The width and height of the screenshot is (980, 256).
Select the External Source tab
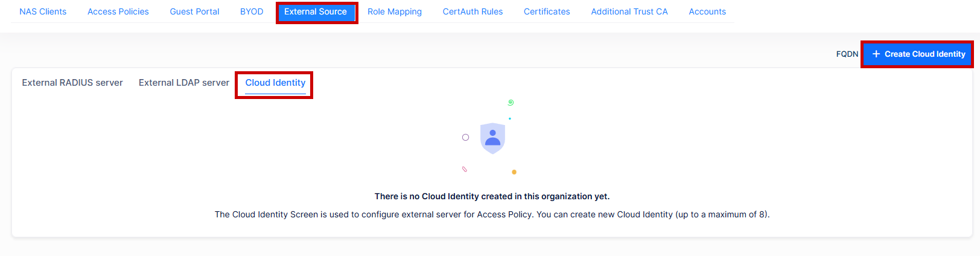coord(316,11)
